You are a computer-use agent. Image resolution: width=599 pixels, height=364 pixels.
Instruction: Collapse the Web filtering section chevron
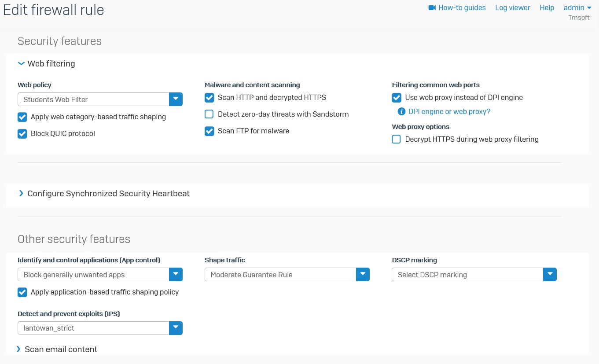tap(21, 64)
